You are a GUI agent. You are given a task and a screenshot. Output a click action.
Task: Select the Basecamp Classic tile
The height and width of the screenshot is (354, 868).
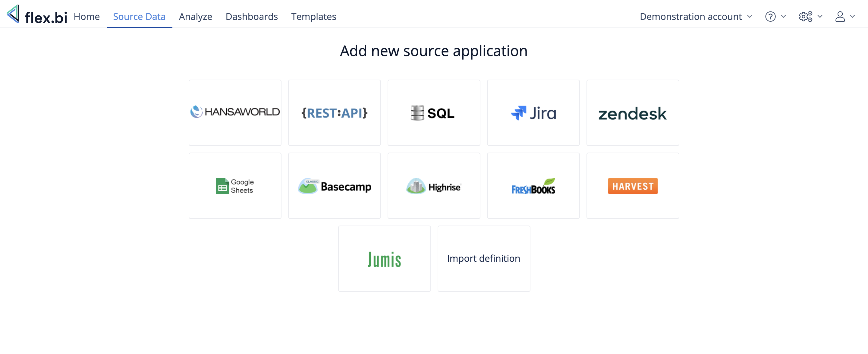pyautogui.click(x=334, y=186)
